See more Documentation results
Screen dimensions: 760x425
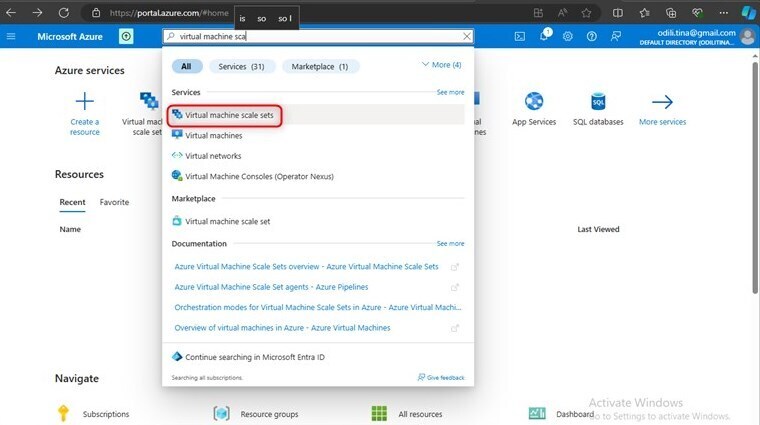450,243
